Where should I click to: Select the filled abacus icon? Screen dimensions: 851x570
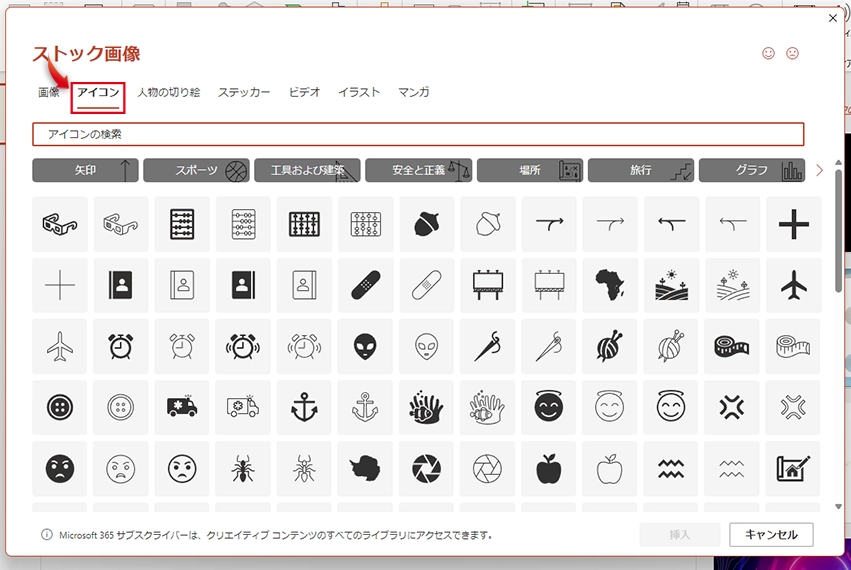point(182,224)
